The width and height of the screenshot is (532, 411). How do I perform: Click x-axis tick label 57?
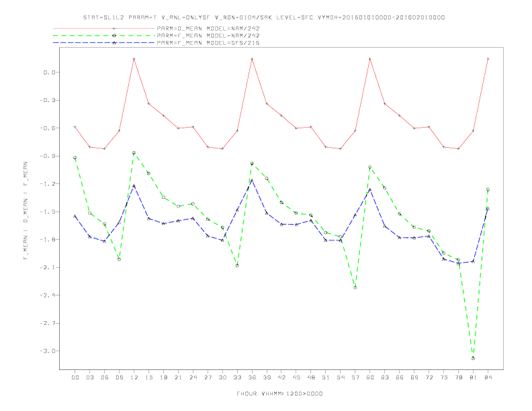(355, 377)
